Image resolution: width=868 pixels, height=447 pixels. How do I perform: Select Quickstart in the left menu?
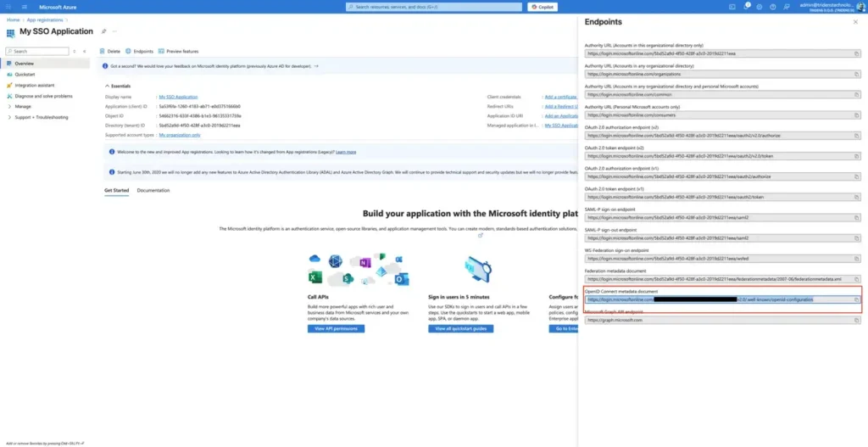[x=25, y=74]
